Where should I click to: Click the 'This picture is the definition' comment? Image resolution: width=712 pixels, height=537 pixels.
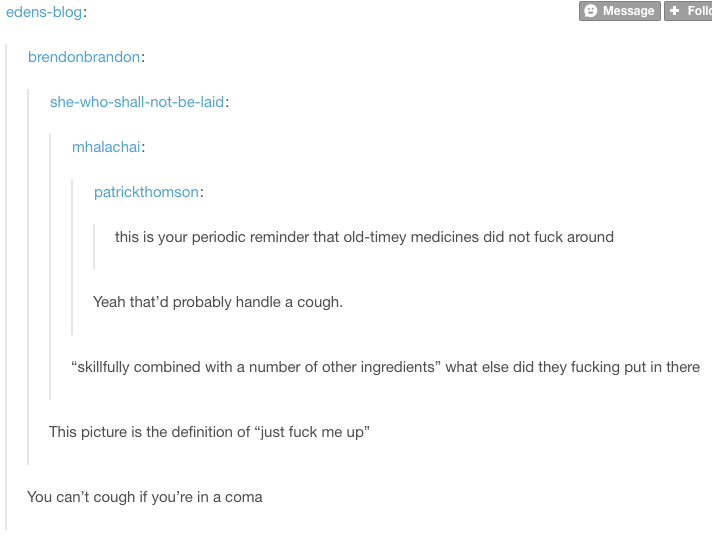(209, 432)
